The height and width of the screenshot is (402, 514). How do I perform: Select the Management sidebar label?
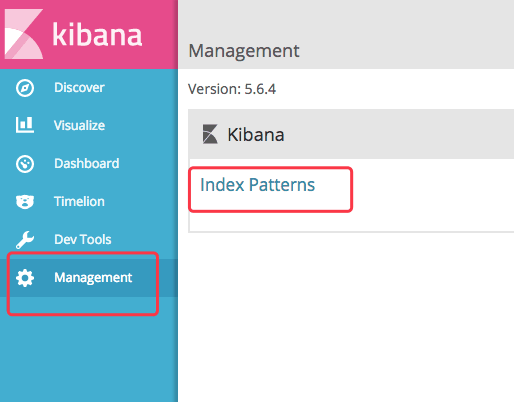pyautogui.click(x=93, y=278)
